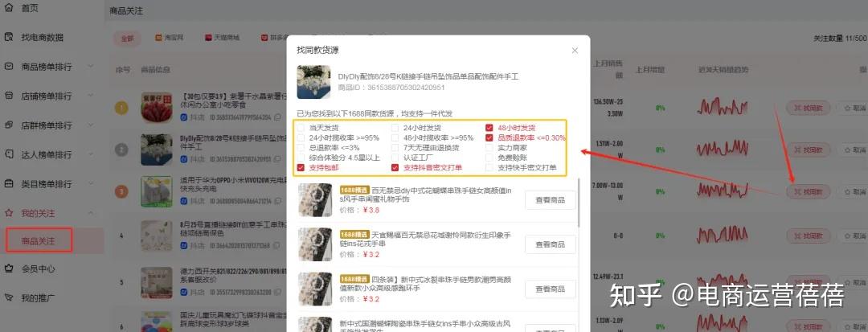
Task: Click 抖店 badge icon on 紫薯干 row
Action: tap(184, 117)
